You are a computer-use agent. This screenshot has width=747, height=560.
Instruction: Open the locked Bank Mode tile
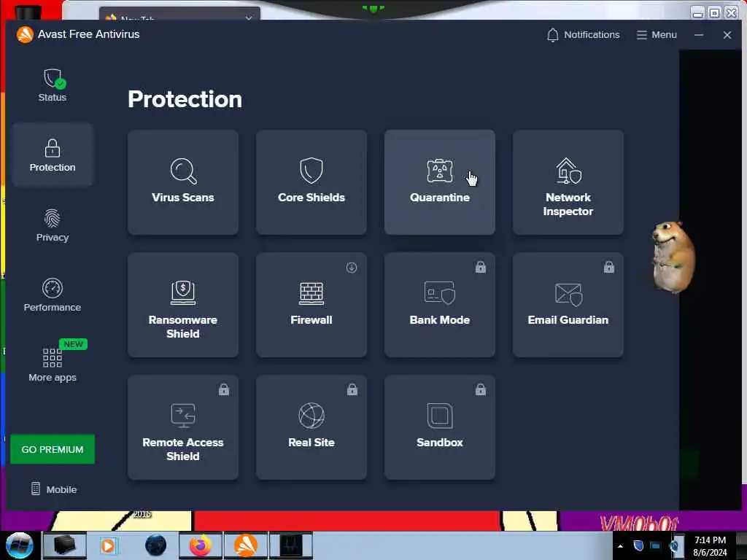(x=440, y=305)
